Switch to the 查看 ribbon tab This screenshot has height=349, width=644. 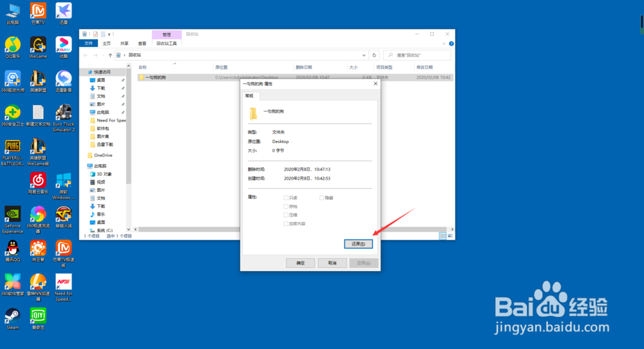[142, 44]
